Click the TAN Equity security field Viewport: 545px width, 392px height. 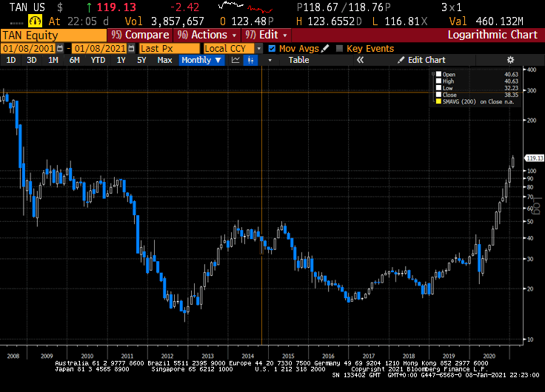click(53, 36)
